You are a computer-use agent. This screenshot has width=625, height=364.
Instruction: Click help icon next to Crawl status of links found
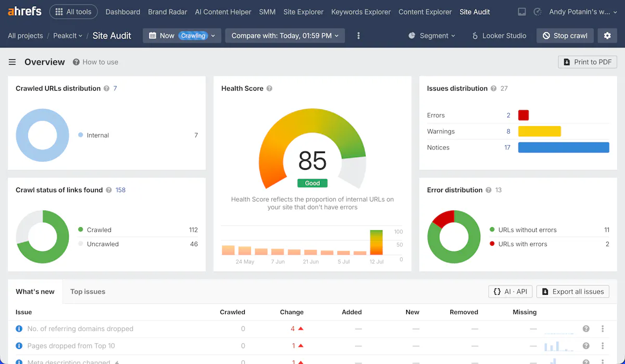point(109,190)
